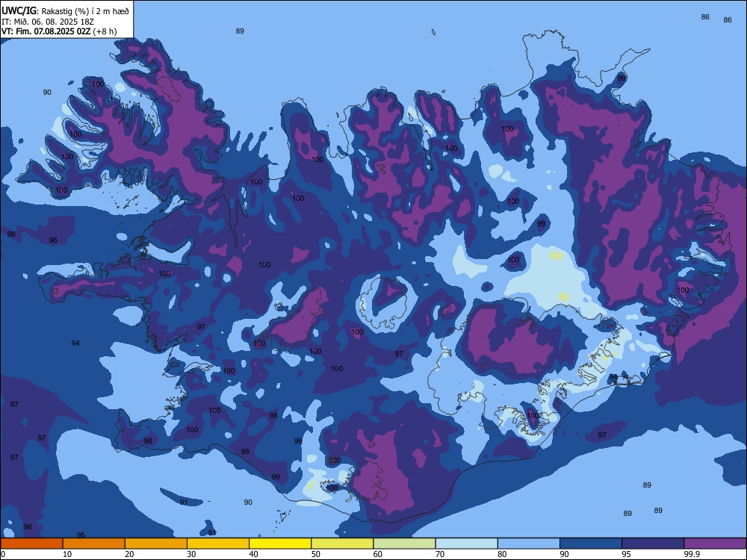Image resolution: width=747 pixels, height=560 pixels.
Task: Select the legend tick label "60"
Action: click(378, 554)
